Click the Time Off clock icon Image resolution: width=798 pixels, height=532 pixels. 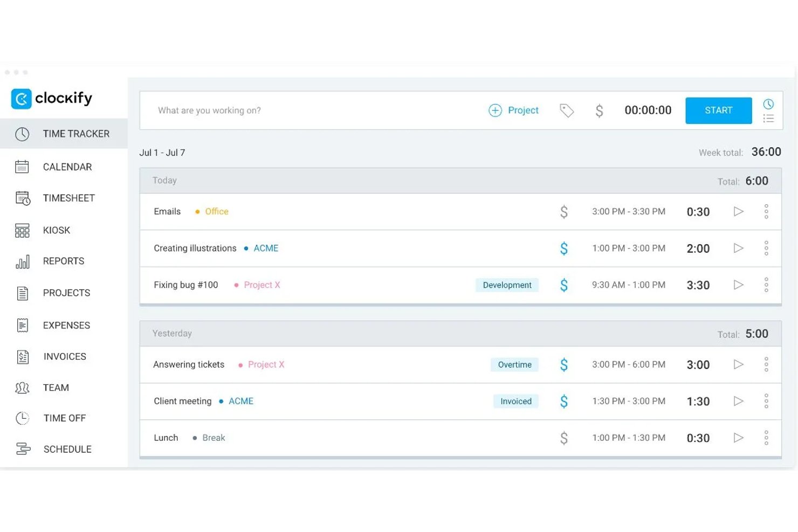22,418
